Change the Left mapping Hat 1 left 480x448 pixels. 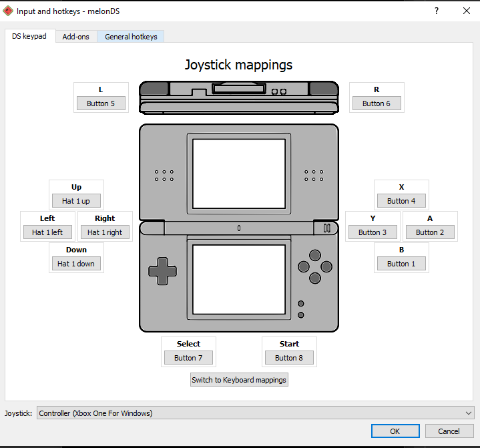(x=47, y=232)
